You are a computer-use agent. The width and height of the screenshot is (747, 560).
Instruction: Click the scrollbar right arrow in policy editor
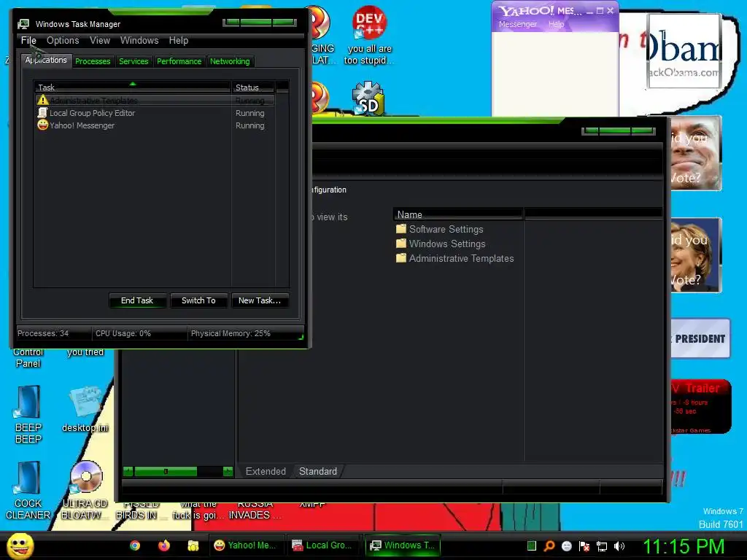tap(228, 472)
